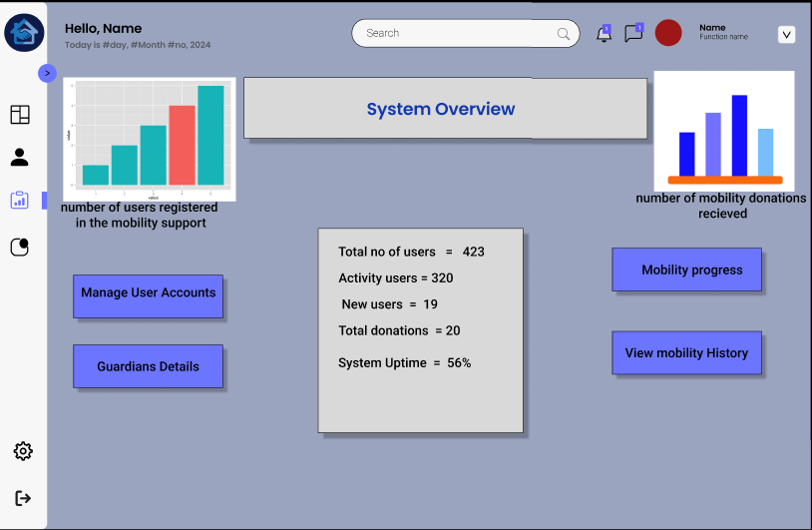
Task: Open the profile dropdown arrow next to Name
Action: tap(786, 35)
